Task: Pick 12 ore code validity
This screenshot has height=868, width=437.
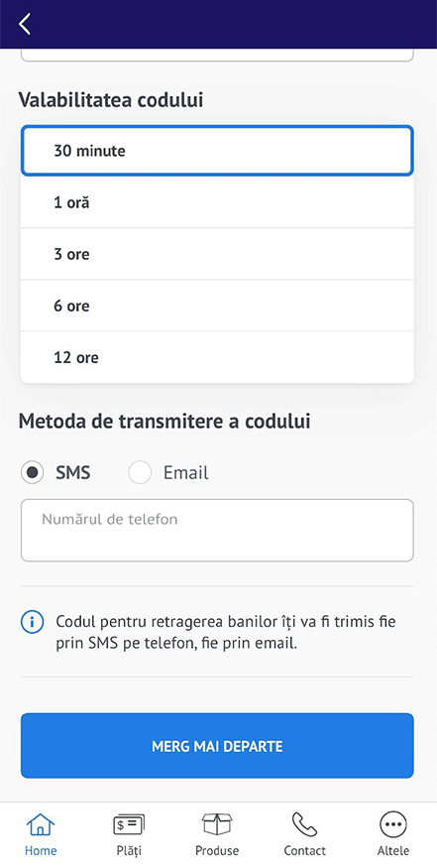Action: 217,357
